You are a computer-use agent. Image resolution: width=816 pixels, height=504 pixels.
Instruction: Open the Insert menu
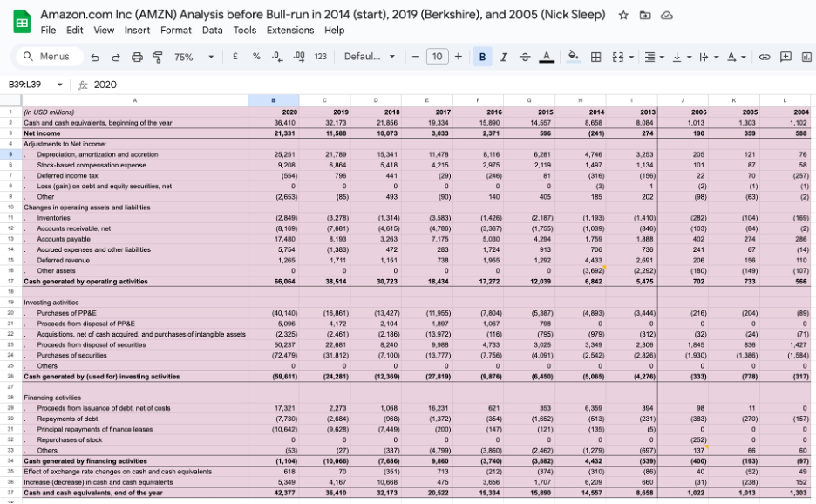pyautogui.click(x=137, y=31)
